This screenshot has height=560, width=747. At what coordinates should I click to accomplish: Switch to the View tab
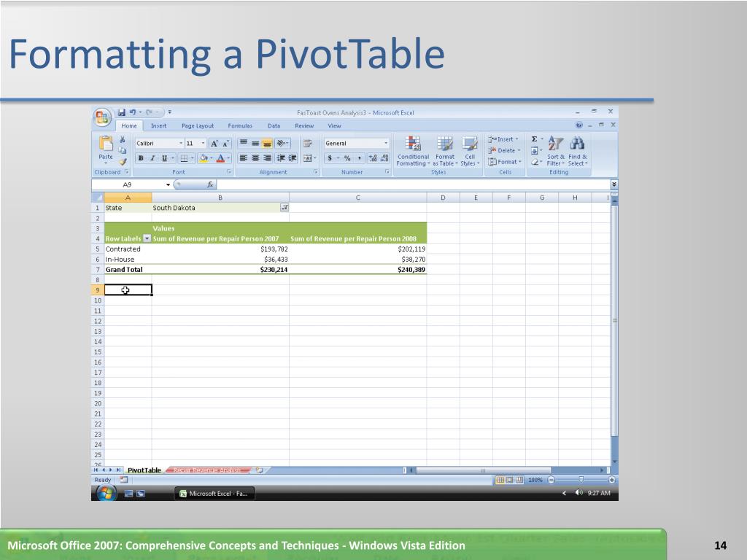pyautogui.click(x=334, y=125)
